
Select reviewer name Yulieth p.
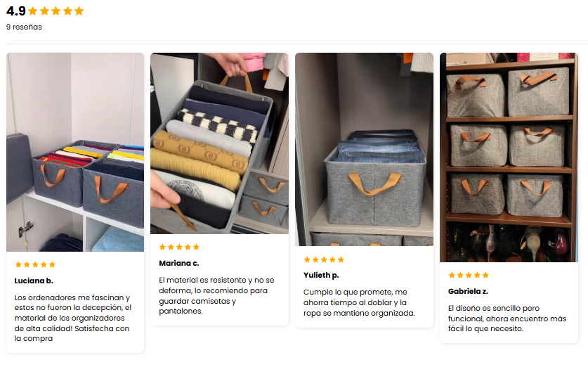[321, 276]
